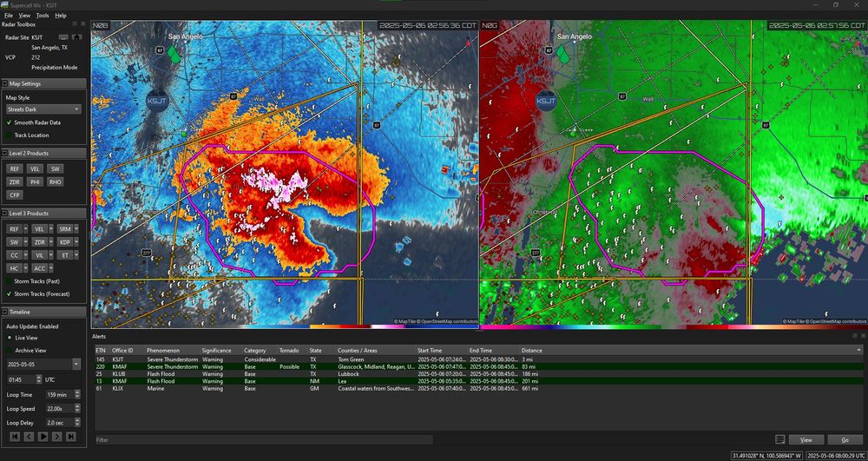Click the Highway 87 shield near Wall on left map

tap(233, 96)
